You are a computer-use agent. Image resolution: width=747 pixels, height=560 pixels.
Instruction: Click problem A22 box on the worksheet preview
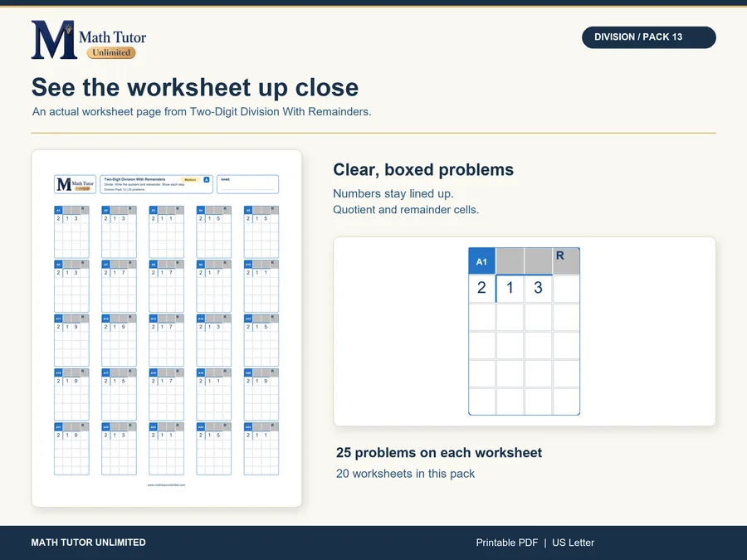coord(119,449)
